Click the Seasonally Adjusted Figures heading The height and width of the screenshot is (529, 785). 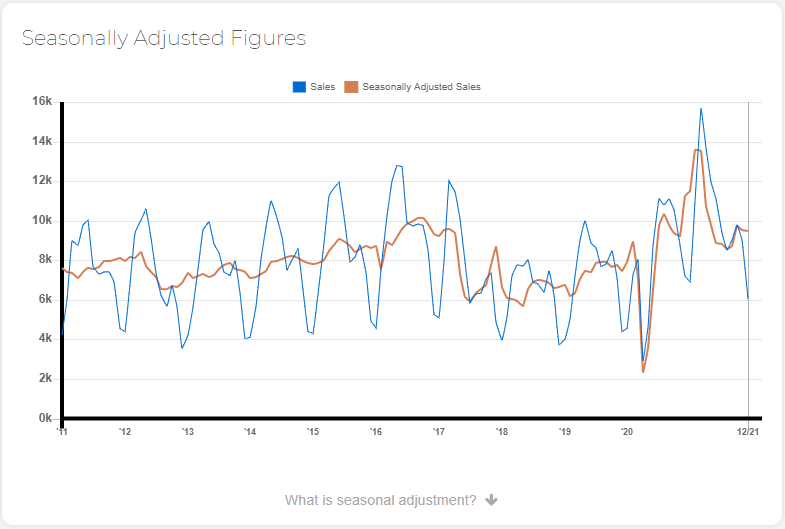(164, 38)
